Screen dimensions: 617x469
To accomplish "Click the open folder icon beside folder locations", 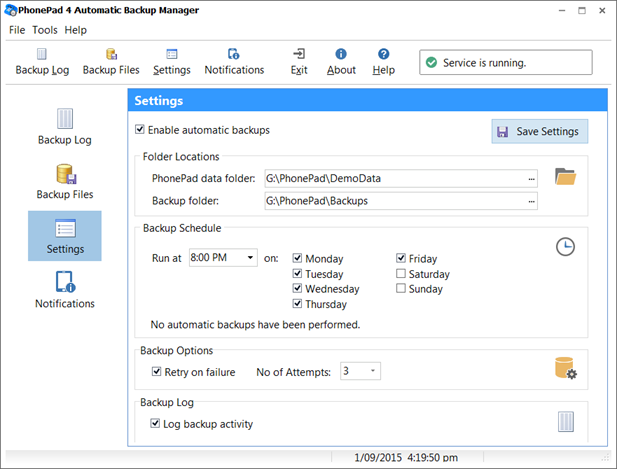I will pos(565,176).
